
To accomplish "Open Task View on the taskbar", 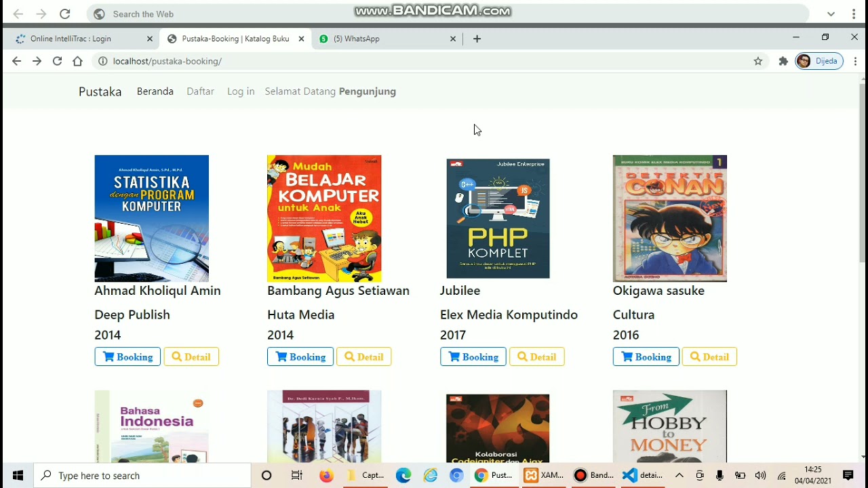I will pyautogui.click(x=296, y=476).
